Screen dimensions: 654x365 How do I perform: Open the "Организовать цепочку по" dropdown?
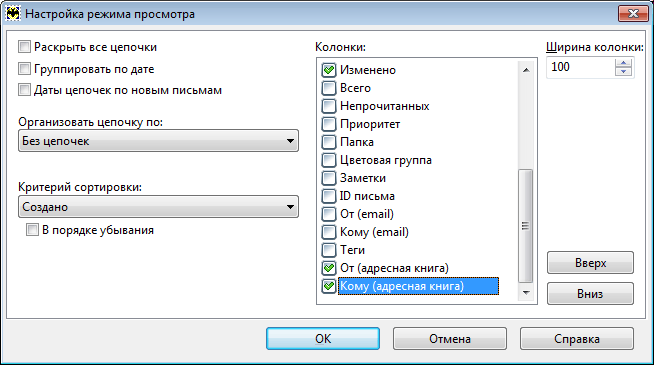pos(158,141)
